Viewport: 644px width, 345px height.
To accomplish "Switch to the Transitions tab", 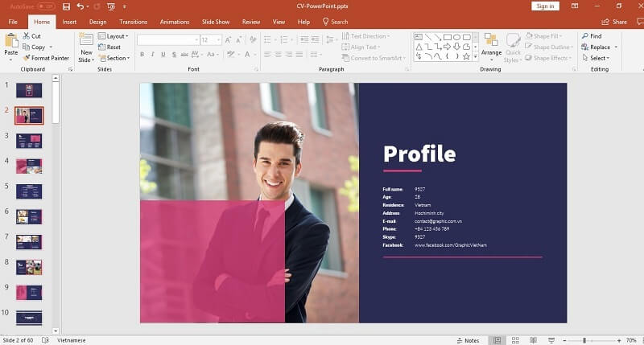I will pos(133,22).
